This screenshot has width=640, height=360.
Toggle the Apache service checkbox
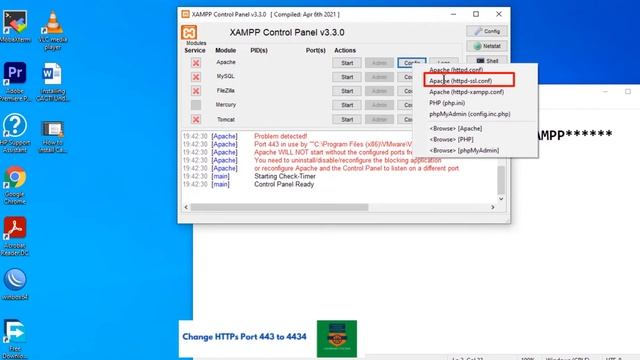pos(196,63)
